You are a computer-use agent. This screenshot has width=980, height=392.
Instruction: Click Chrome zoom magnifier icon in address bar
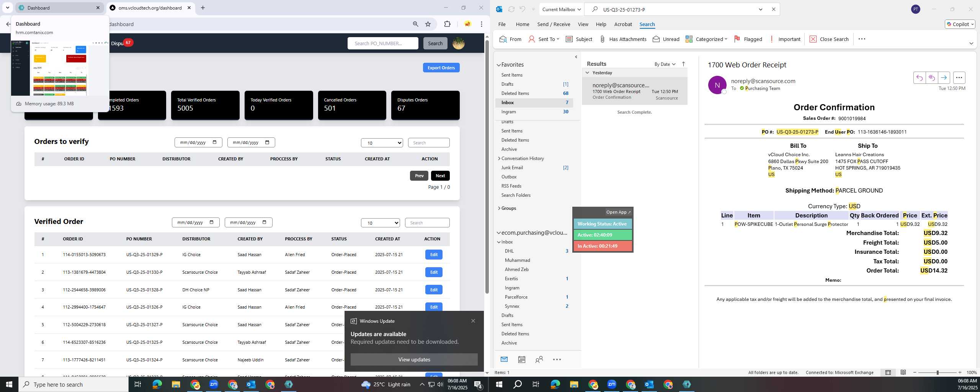pos(415,24)
